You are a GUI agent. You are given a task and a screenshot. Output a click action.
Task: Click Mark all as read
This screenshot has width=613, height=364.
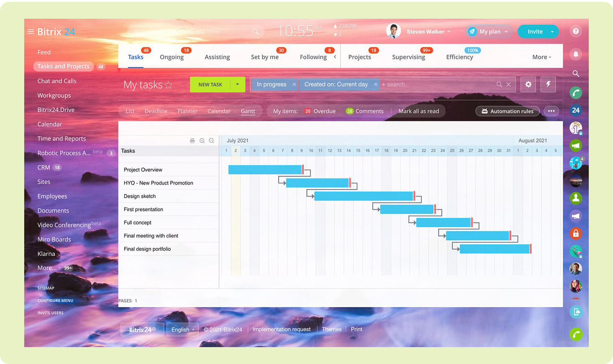tap(419, 111)
